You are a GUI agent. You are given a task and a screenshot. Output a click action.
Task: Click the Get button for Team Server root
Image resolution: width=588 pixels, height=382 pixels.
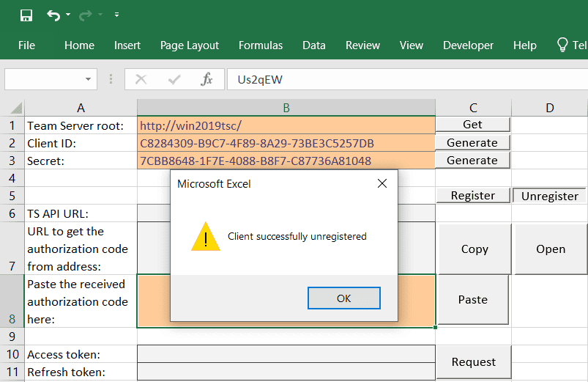[x=472, y=125]
